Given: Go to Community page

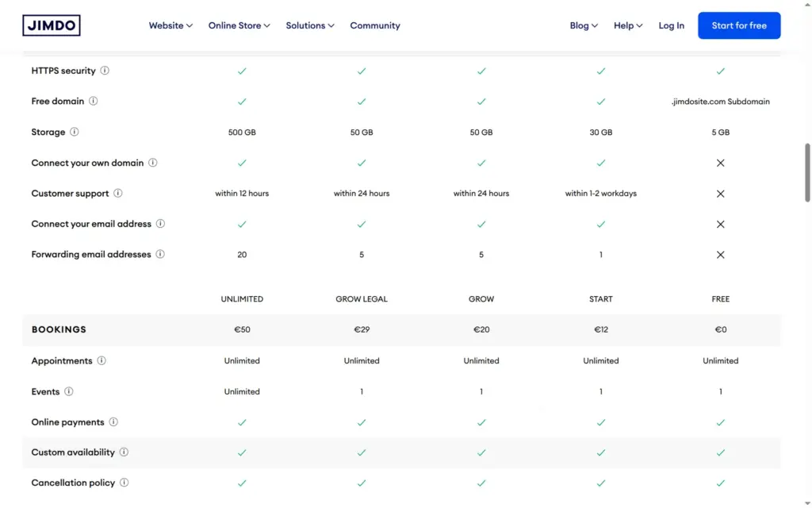Looking at the screenshot, I should [375, 25].
